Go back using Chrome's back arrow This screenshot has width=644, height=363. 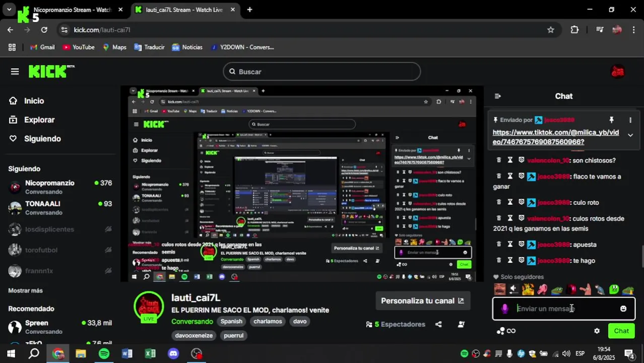pyautogui.click(x=10, y=30)
